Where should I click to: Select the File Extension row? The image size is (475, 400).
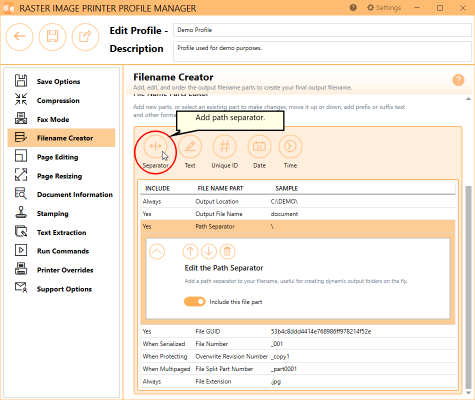tap(298, 381)
